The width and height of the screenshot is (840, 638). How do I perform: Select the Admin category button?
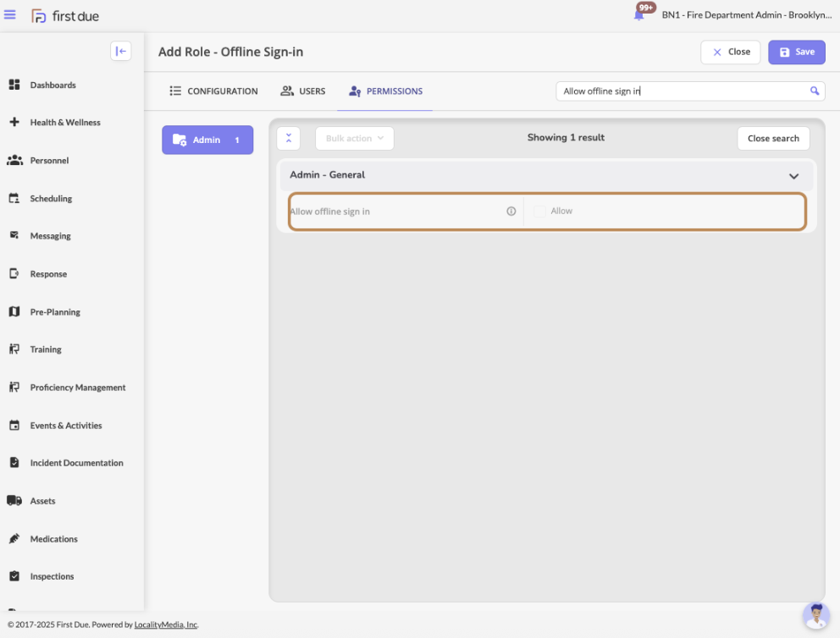[x=207, y=140]
